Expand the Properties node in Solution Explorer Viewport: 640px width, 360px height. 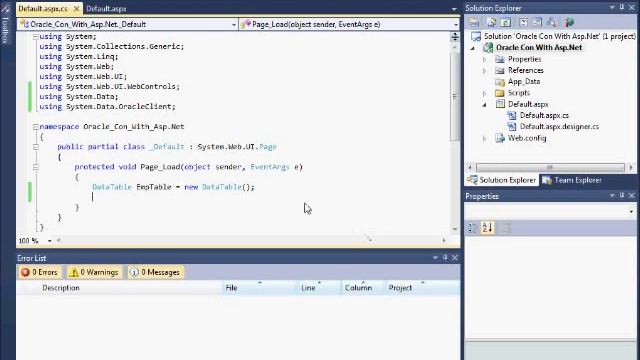point(484,60)
